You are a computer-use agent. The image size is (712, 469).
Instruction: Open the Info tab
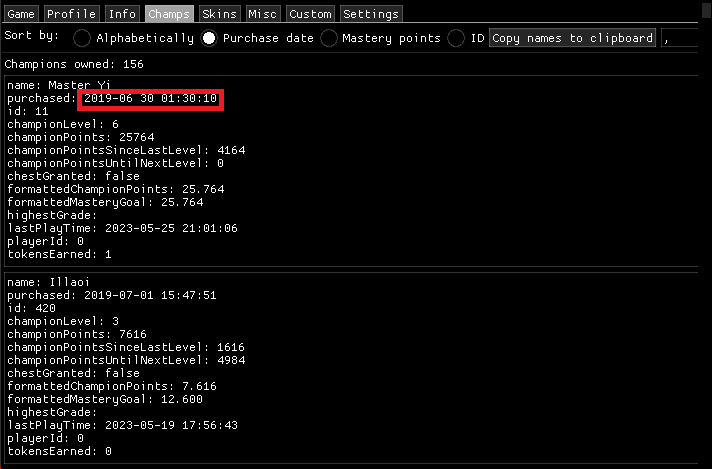[x=122, y=14]
